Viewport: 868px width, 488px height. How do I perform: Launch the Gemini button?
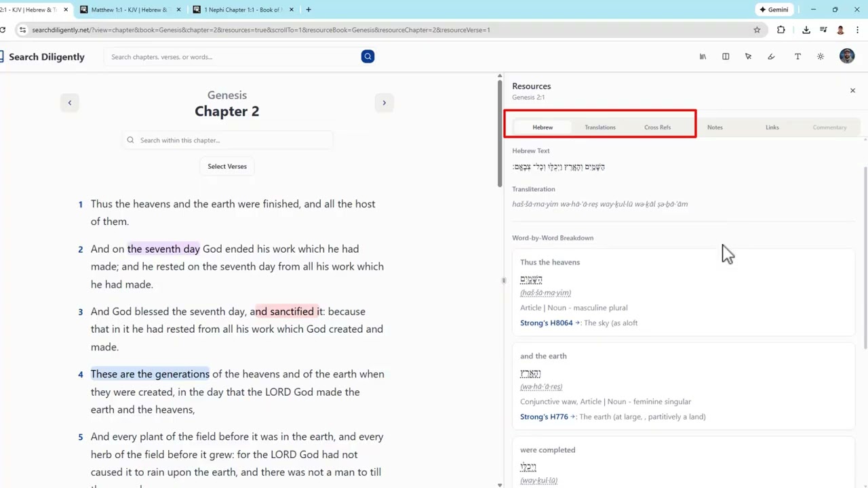[x=774, y=9]
